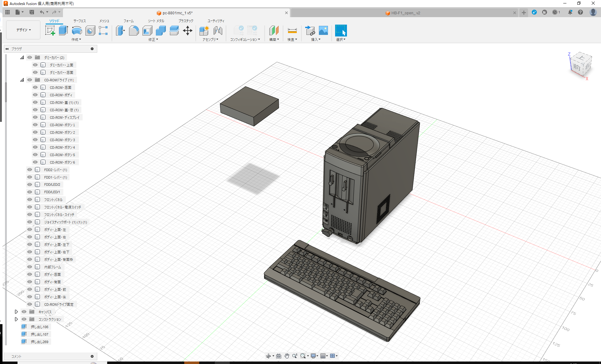This screenshot has height=364, width=601.
Task: Expand the コンストラクション folder
Action: (16, 319)
